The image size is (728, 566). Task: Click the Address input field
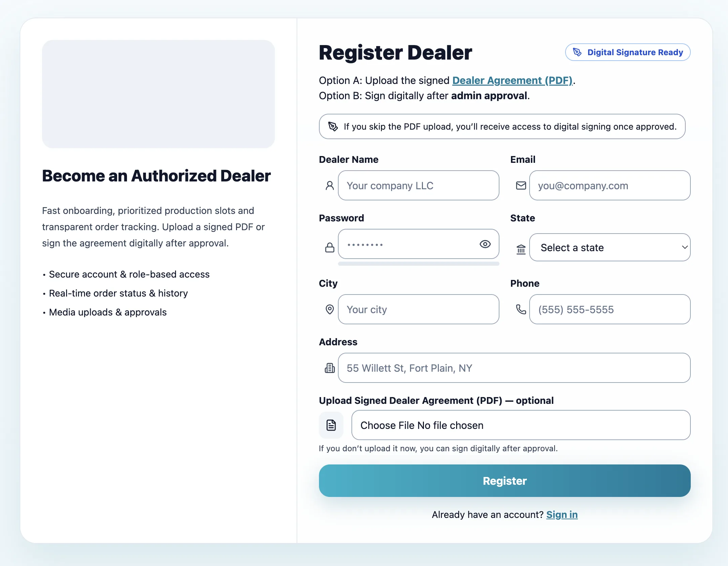tap(514, 368)
